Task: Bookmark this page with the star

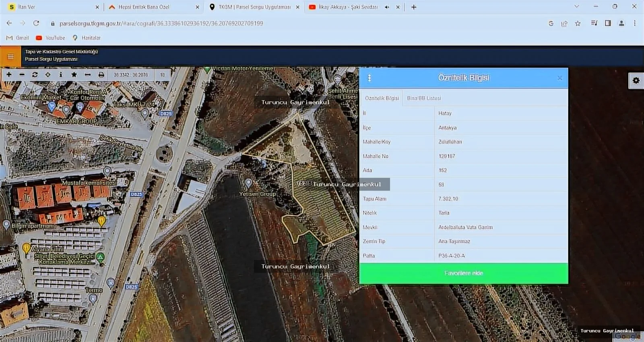Action: [x=578, y=23]
